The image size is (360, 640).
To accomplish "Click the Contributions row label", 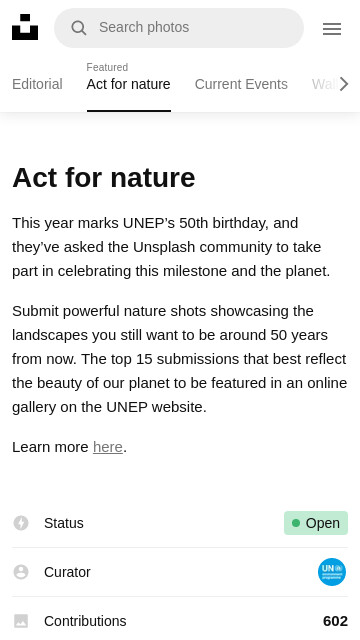I will tap(85, 621).
